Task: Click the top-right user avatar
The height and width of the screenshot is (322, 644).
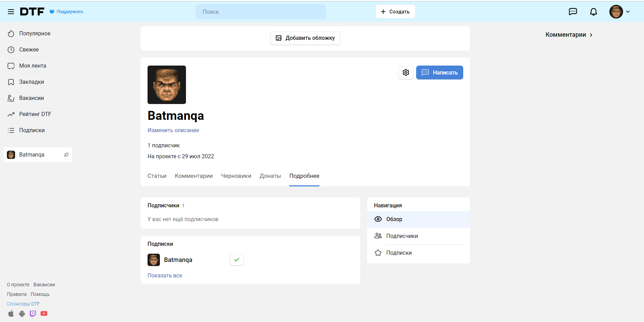Action: 616,12
